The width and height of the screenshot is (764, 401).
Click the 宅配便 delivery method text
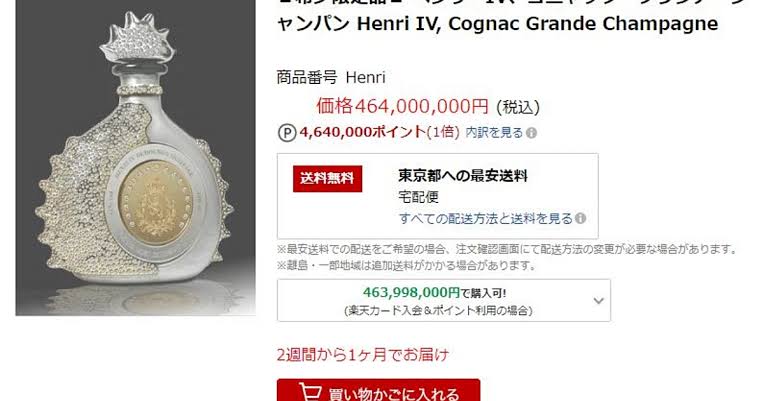(x=419, y=197)
